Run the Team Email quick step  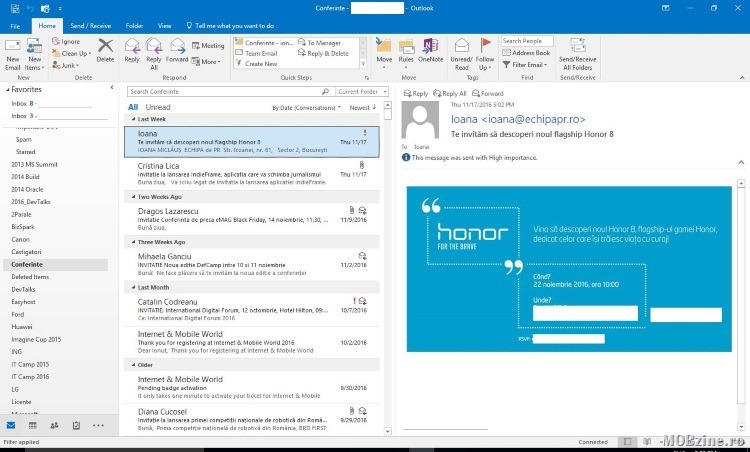256,53
